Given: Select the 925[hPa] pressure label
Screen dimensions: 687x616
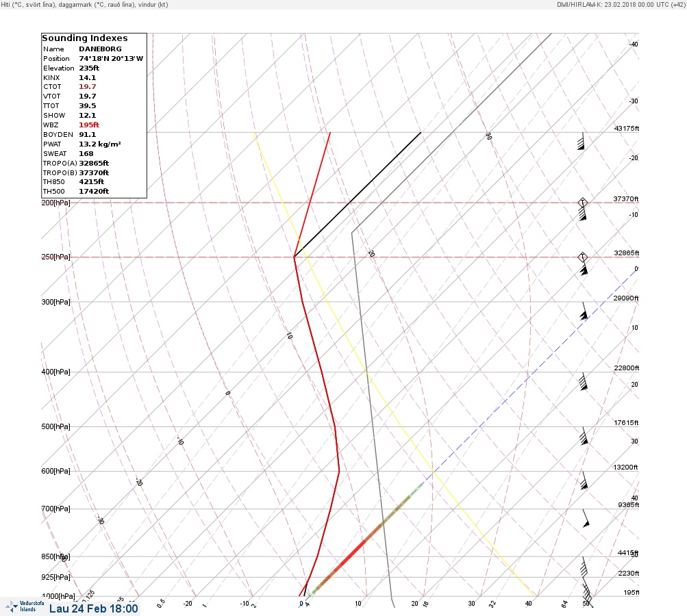Looking at the screenshot, I should point(55,577).
